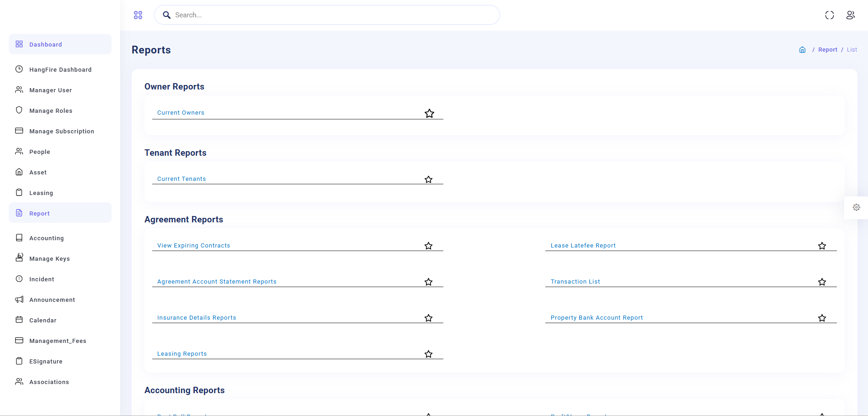Star the Property Bank Account Report
This screenshot has height=416, width=868.
pyautogui.click(x=822, y=318)
